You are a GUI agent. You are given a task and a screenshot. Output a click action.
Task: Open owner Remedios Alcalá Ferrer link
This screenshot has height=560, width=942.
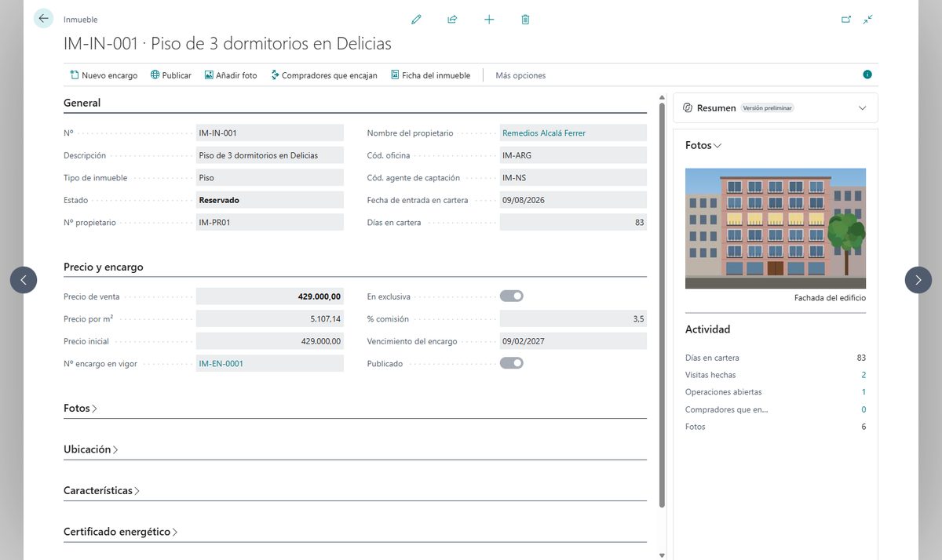tap(544, 133)
